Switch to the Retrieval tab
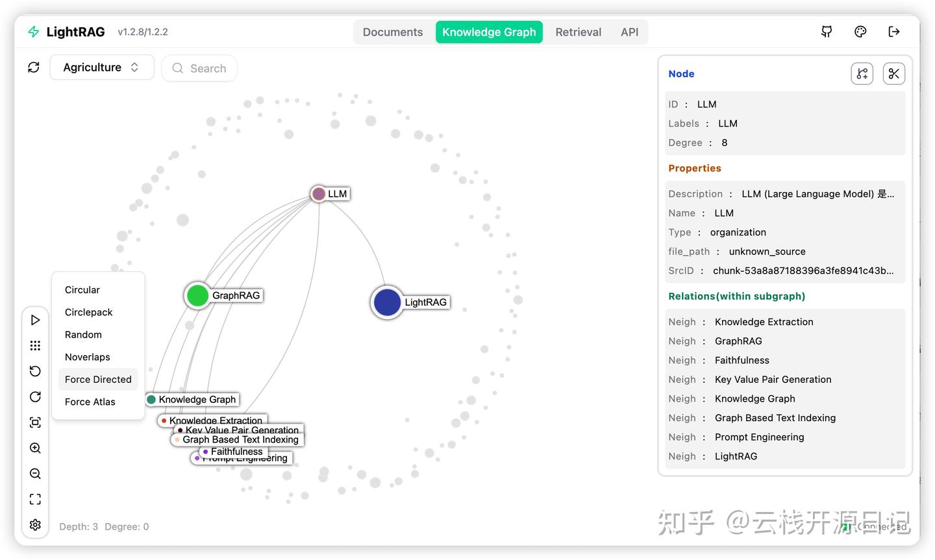 [x=578, y=31]
